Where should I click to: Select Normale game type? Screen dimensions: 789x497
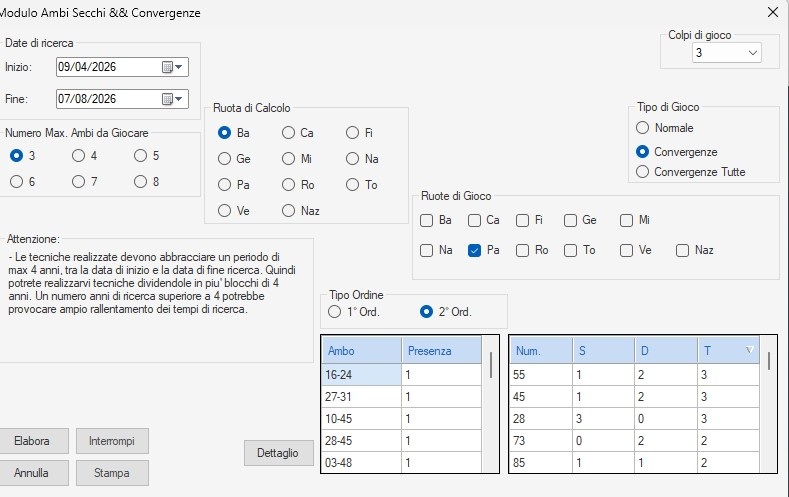pos(643,128)
